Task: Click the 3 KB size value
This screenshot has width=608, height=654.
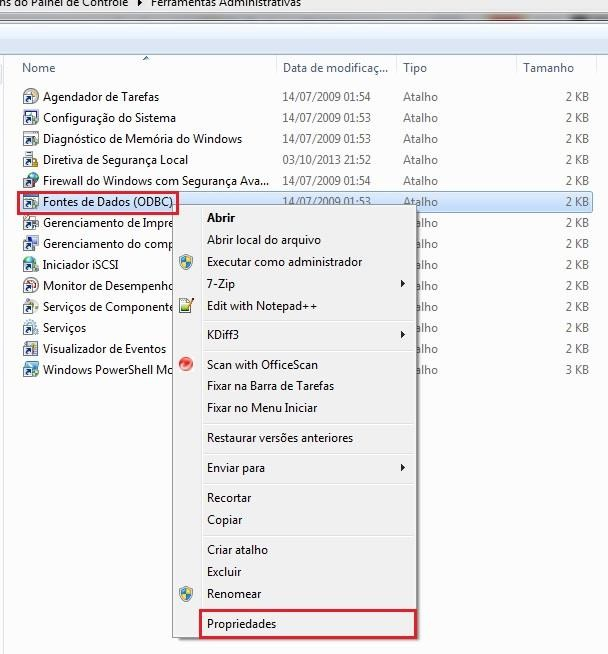Action: click(x=577, y=370)
